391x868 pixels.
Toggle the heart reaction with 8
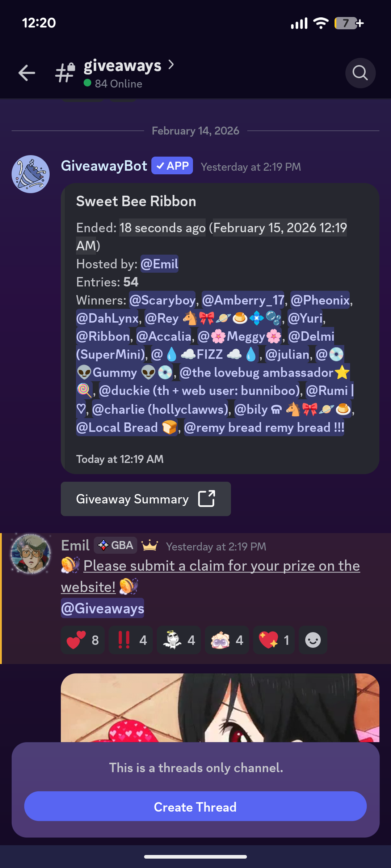coord(83,640)
